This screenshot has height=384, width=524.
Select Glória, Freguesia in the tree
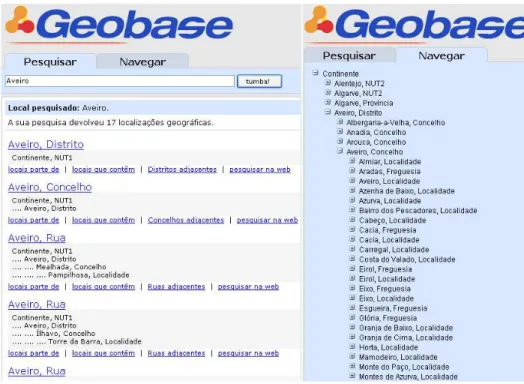pos(388,318)
